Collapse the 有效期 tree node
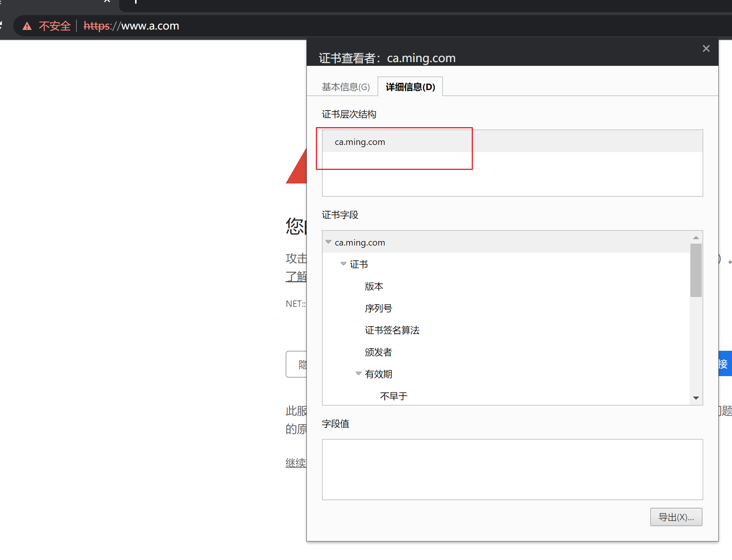This screenshot has height=560, width=732. (359, 373)
